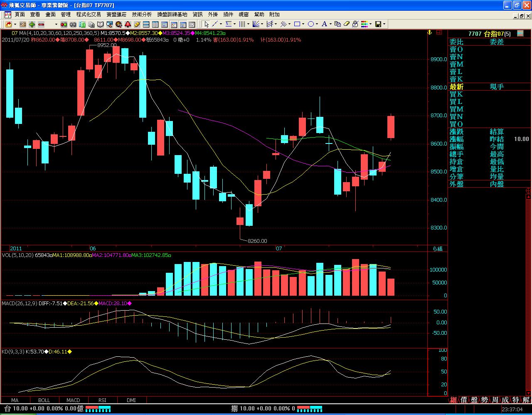Expand dropdown next to the save floppy icon
This screenshot has width=532, height=415.
tap(384, 24)
